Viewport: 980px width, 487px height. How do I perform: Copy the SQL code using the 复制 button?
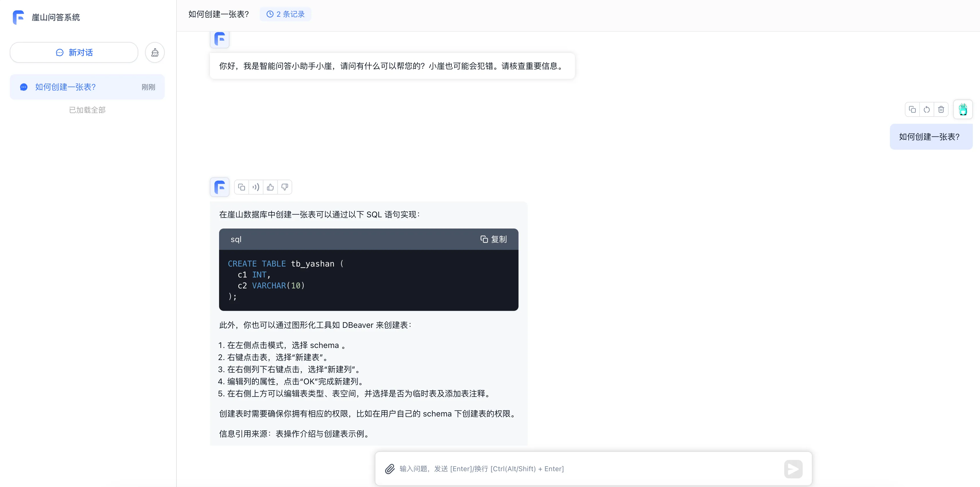pyautogui.click(x=493, y=239)
